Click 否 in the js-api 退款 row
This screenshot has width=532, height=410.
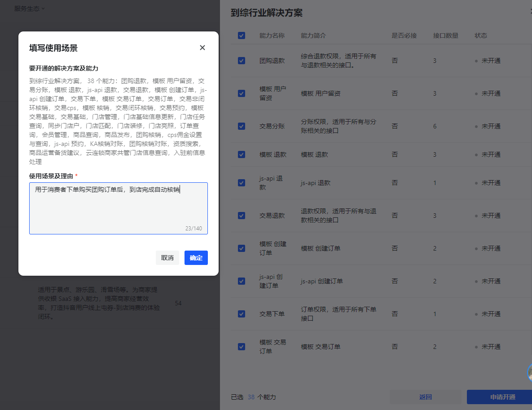tap(395, 183)
